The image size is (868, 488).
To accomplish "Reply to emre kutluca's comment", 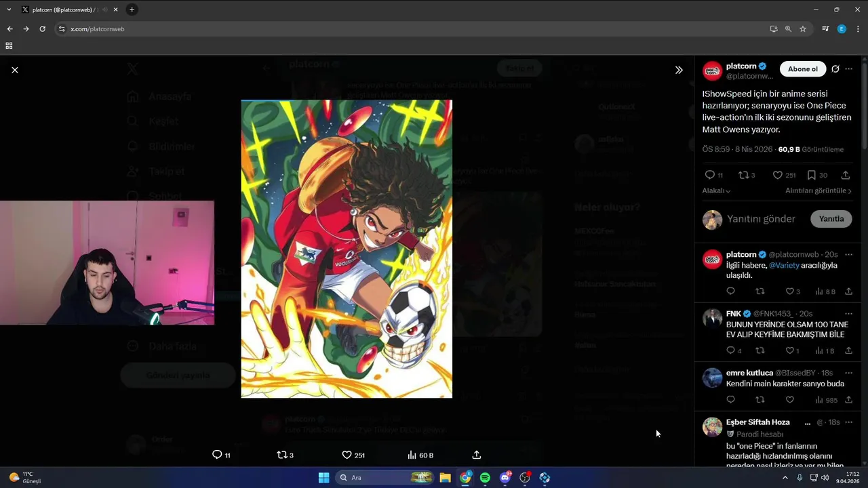I will [x=730, y=400].
